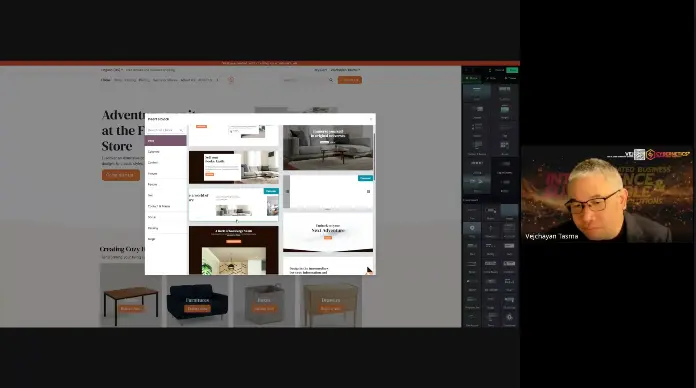The image size is (696, 388).
Task: Choose the Next Adventure block thumbnail
Action: 328,232
